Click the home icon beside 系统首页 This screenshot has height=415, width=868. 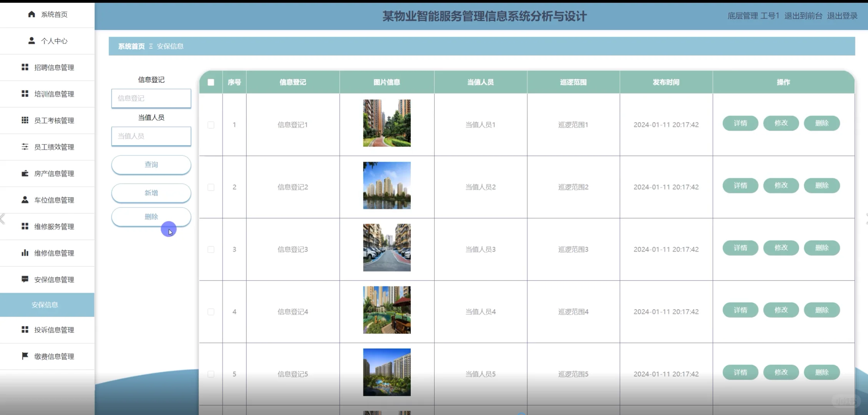[x=32, y=14]
